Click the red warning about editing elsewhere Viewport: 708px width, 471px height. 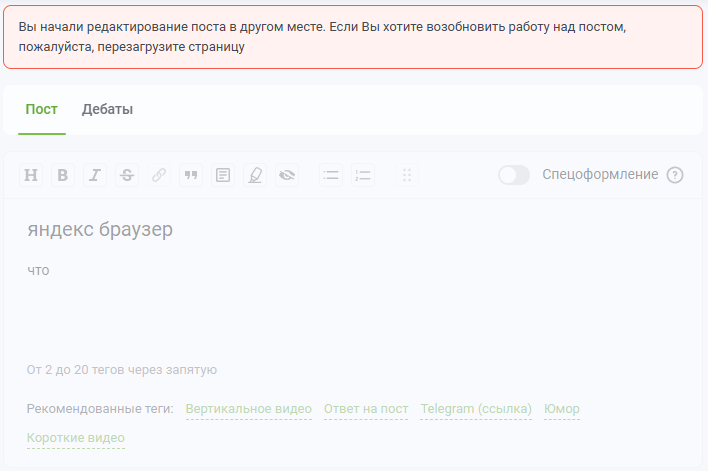353,37
